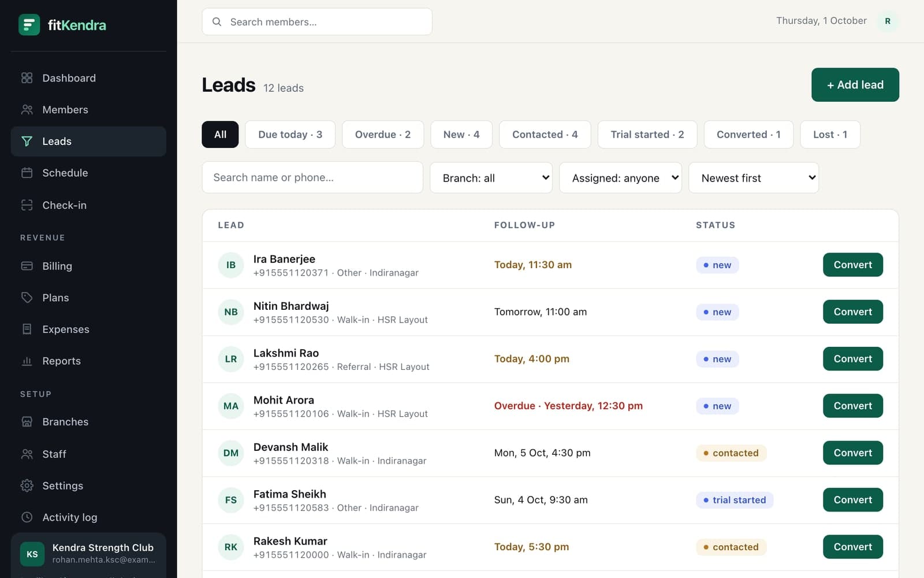The width and height of the screenshot is (924, 578).
Task: Click the R user avatar
Action: point(888,21)
